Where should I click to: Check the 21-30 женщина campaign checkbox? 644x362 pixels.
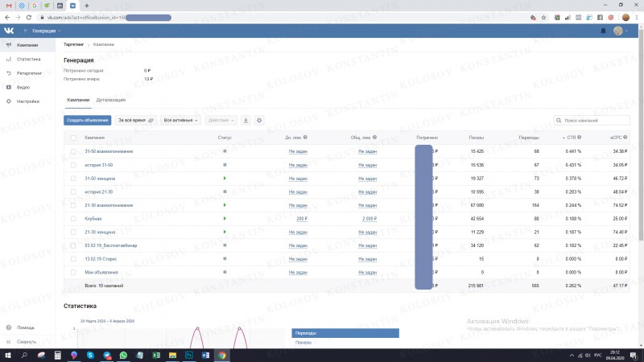click(x=73, y=232)
